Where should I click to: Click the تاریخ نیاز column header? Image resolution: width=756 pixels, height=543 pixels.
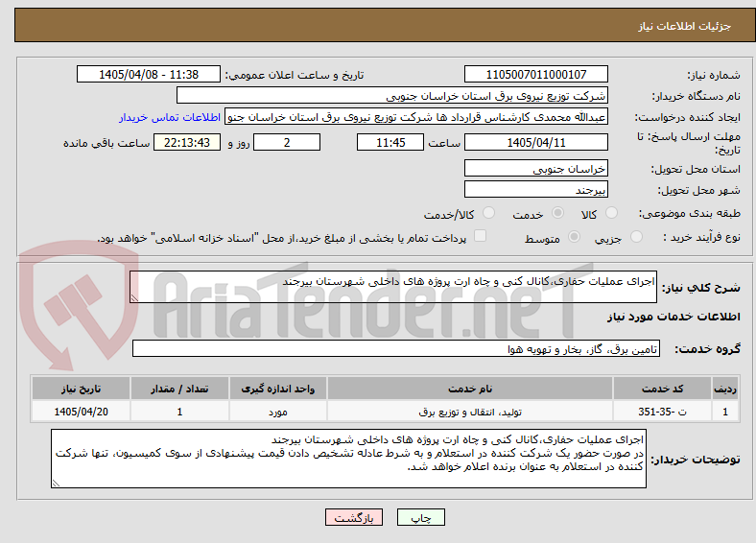click(x=81, y=389)
